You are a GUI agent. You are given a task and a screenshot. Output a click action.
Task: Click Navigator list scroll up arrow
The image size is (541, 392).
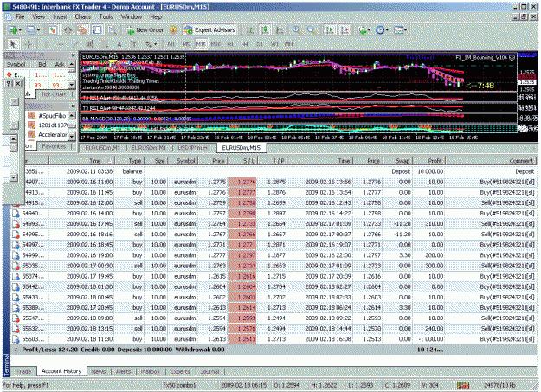click(72, 115)
